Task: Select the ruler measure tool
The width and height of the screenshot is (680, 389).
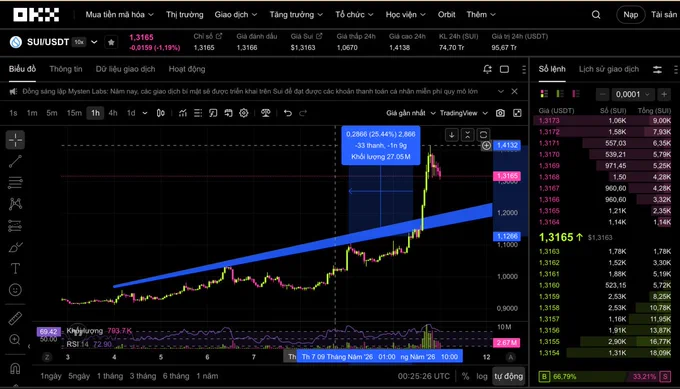Action: pyautogui.click(x=15, y=318)
